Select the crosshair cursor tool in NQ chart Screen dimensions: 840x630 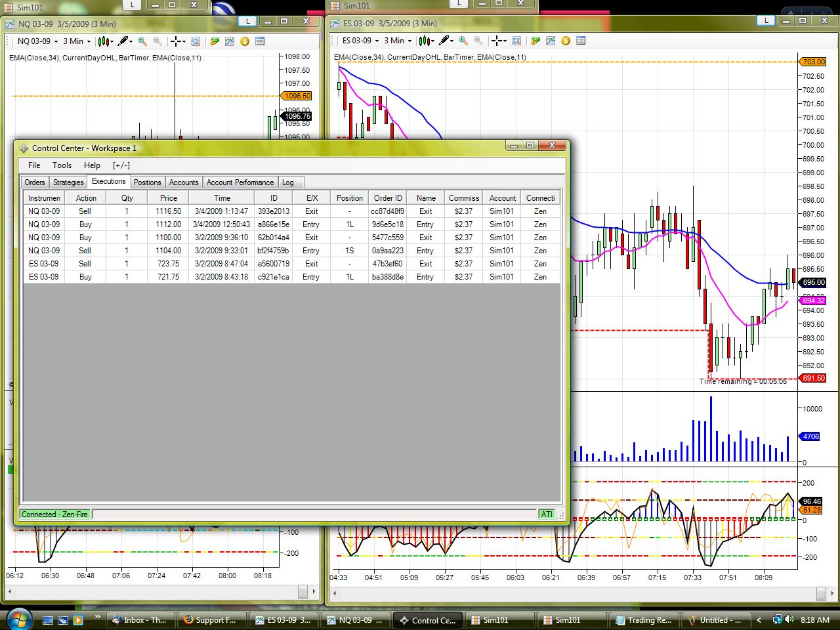[x=178, y=41]
